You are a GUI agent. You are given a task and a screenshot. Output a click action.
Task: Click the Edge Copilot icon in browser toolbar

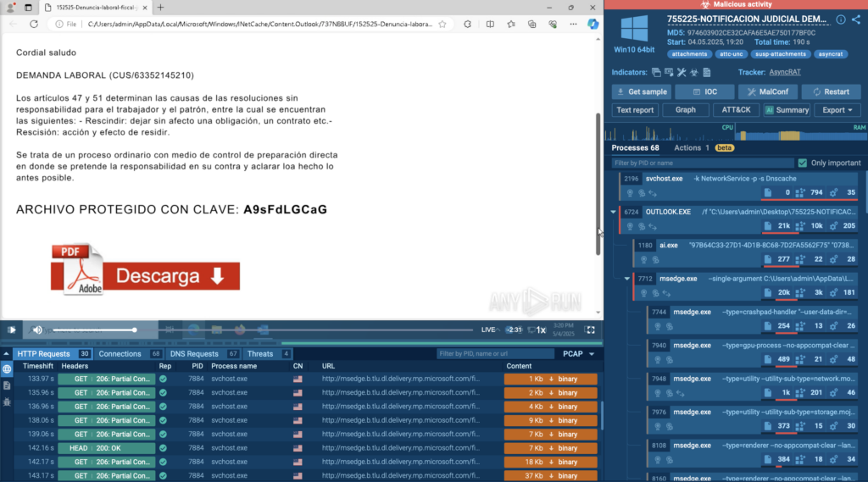593,25
